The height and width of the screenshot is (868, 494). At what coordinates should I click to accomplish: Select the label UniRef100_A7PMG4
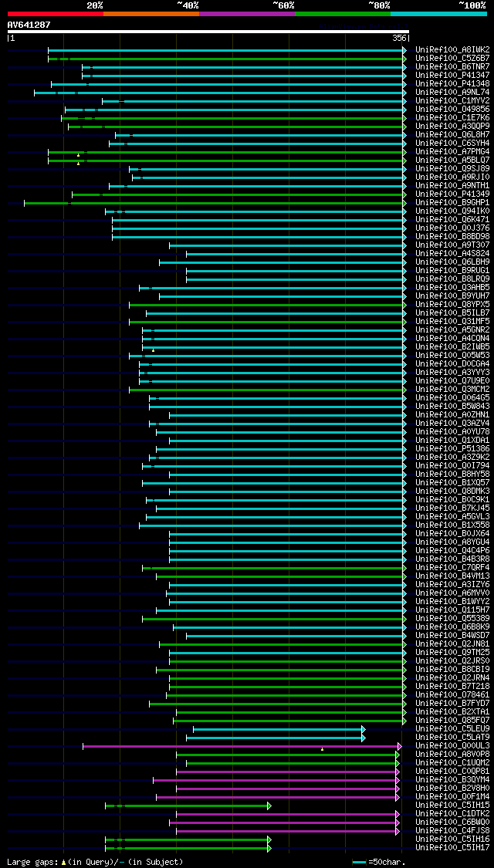[452, 152]
